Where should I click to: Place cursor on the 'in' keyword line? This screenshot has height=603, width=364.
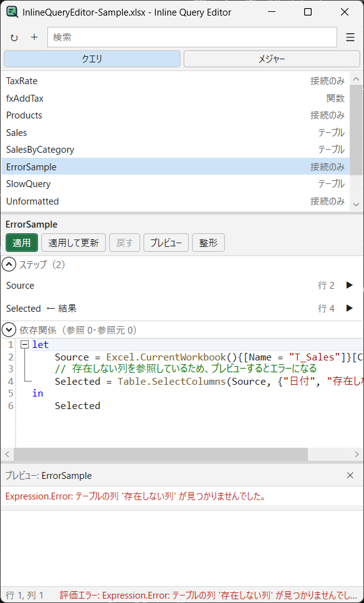pos(37,393)
